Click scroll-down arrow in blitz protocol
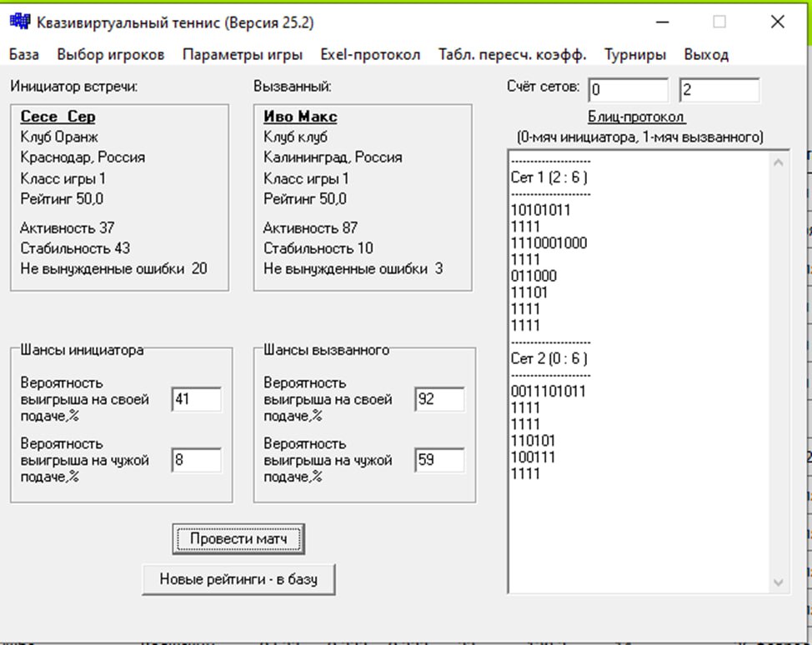The image size is (812, 645). tap(779, 582)
